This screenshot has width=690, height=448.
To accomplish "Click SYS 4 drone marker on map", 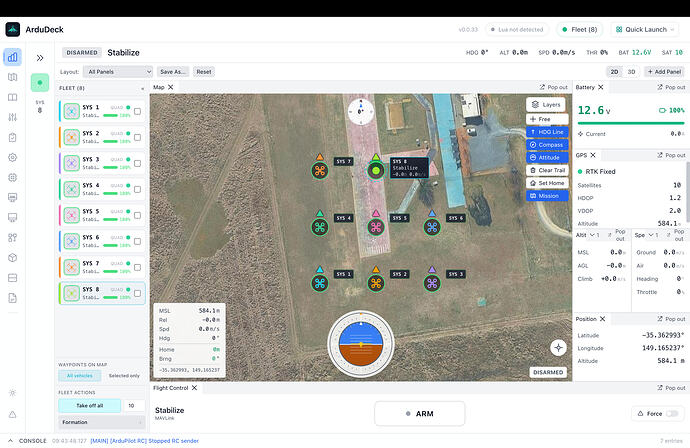I will coord(320,227).
